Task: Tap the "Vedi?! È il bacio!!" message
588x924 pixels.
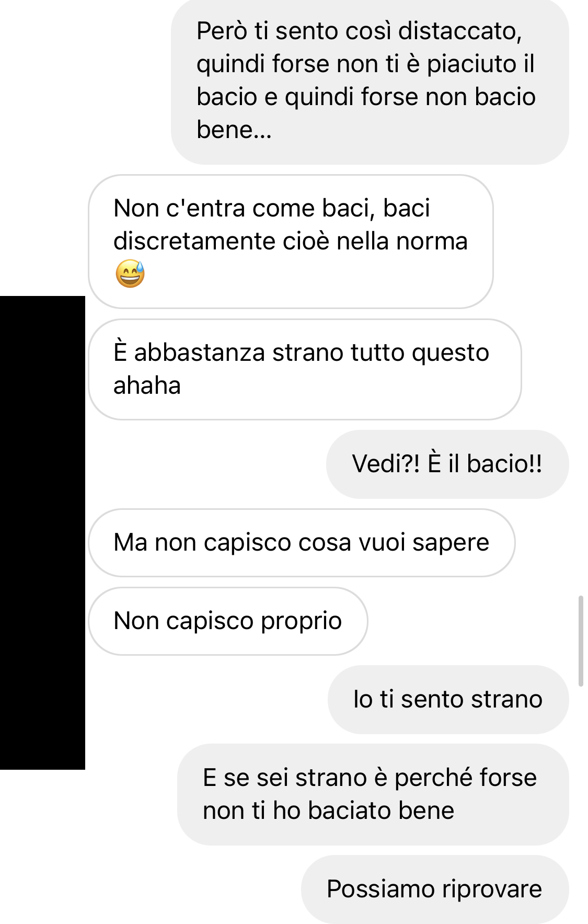Action: 447,464
